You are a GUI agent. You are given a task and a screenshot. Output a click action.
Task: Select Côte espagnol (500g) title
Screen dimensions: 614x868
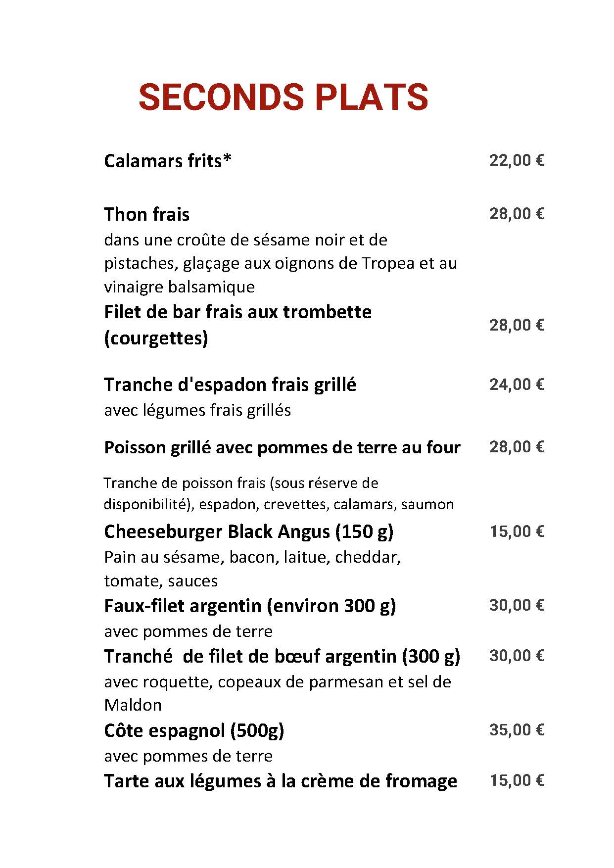194,730
